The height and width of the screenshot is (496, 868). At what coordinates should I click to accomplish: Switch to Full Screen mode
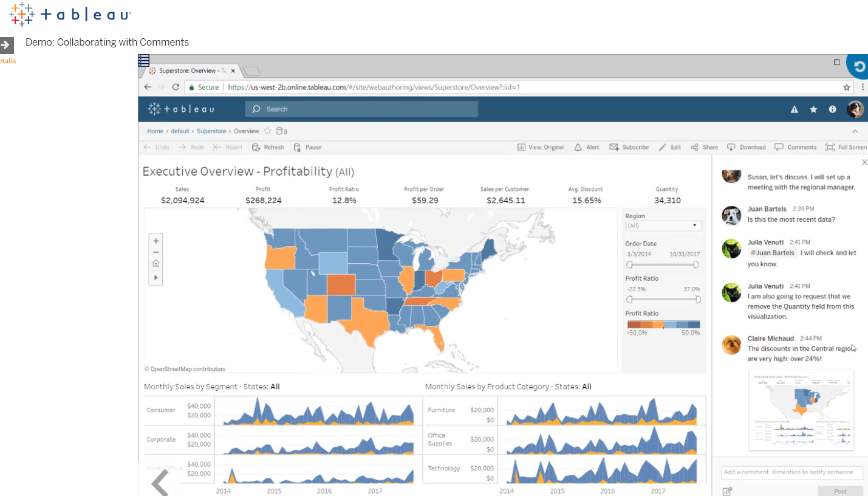(846, 147)
